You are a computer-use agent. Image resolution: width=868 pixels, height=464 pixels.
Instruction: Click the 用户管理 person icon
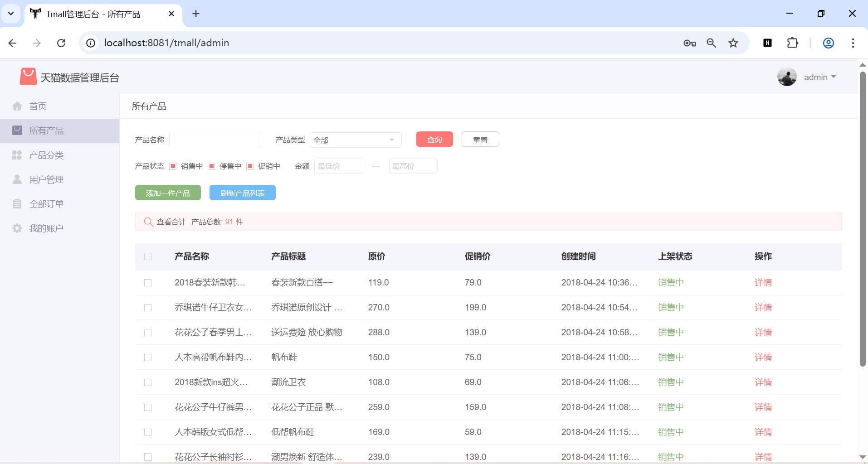tap(17, 179)
